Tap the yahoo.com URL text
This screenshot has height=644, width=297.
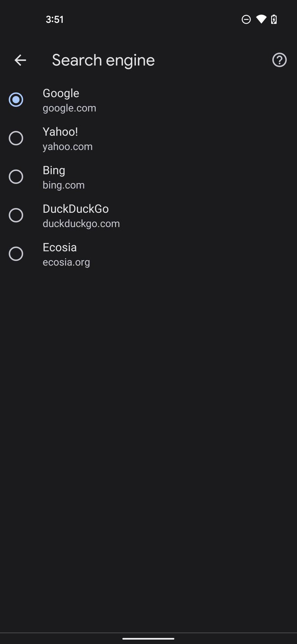point(68,147)
